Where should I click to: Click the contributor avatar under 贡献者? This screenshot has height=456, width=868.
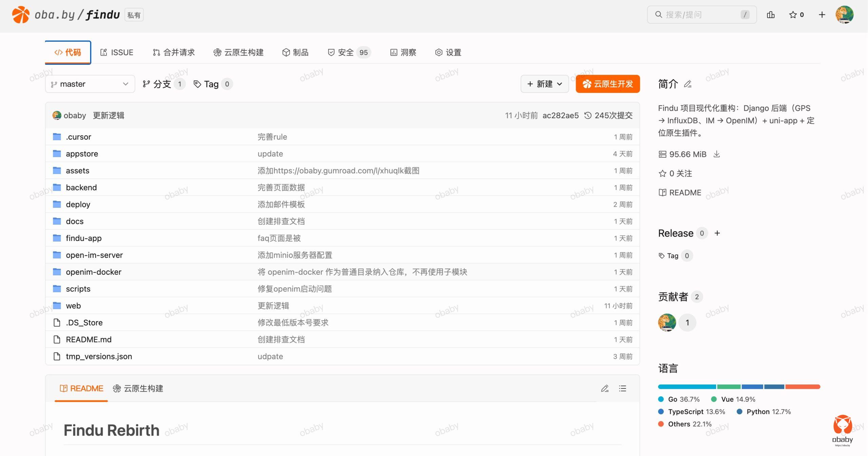point(667,322)
